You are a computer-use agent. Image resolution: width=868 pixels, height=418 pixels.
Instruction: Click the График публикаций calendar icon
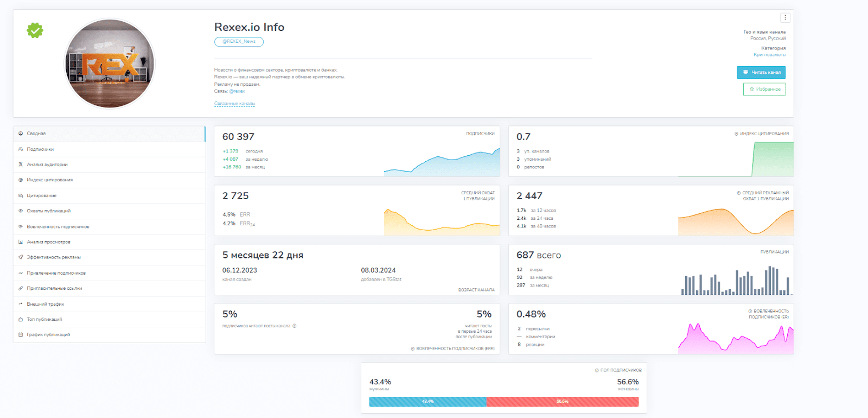tap(21, 335)
